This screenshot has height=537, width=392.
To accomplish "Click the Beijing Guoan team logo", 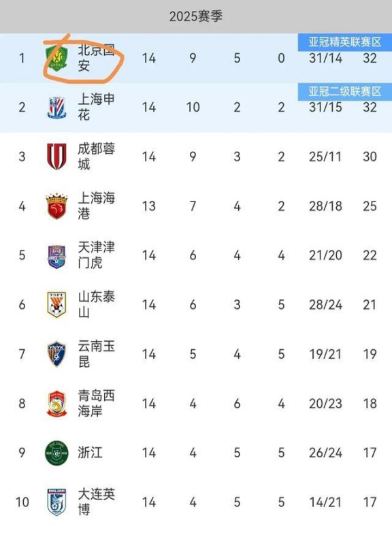I will click(56, 58).
